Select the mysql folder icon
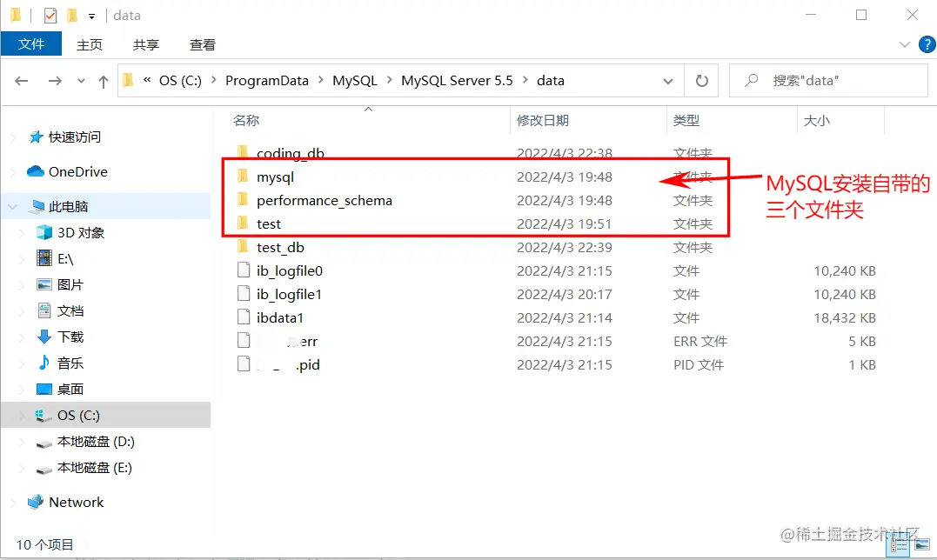This screenshot has width=937, height=560. point(243,177)
